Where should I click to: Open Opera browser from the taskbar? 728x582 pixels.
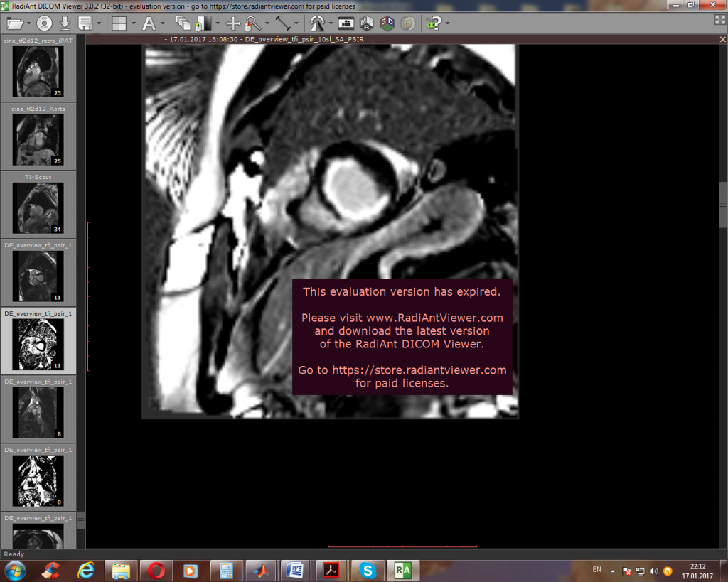[156, 571]
